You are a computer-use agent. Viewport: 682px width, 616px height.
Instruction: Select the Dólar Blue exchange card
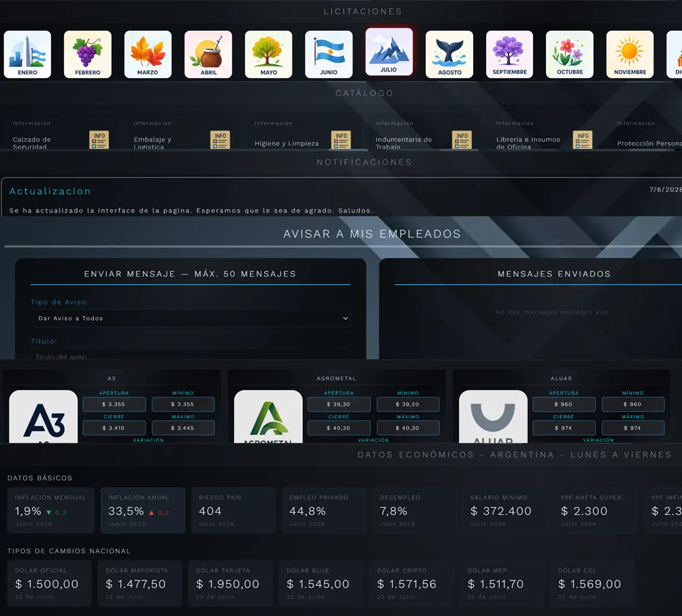click(x=321, y=583)
